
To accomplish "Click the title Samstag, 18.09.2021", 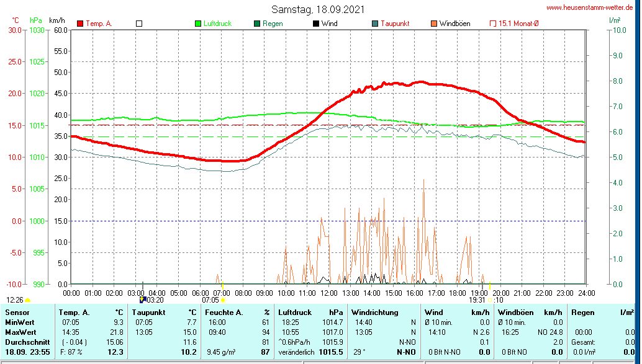I will 318,9.
